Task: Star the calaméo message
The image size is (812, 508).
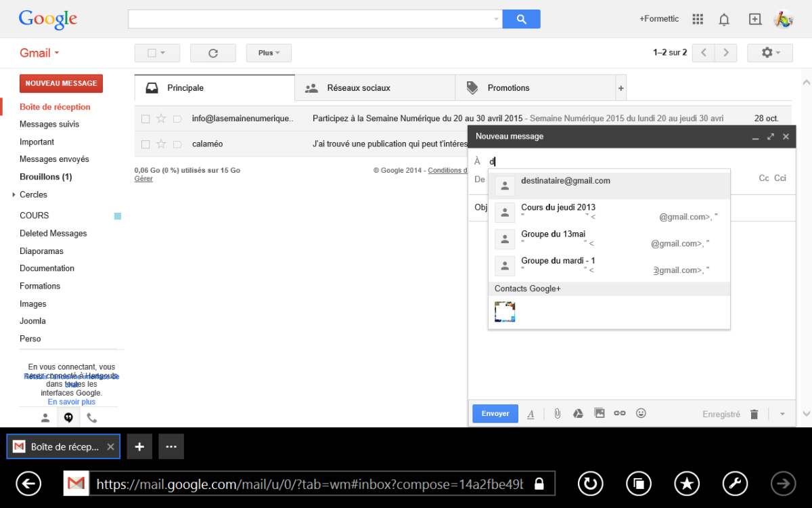Action: tap(161, 144)
